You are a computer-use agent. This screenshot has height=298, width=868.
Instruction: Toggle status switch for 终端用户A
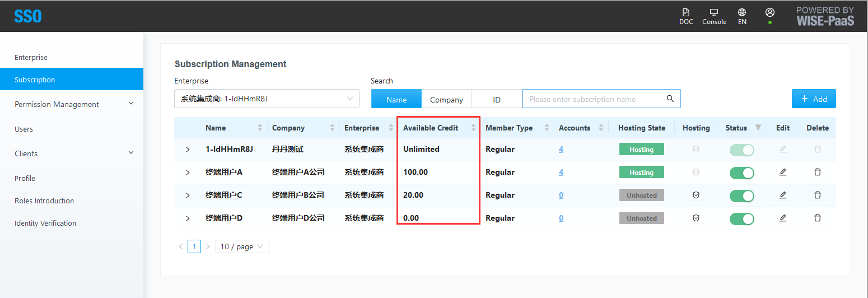742,173
